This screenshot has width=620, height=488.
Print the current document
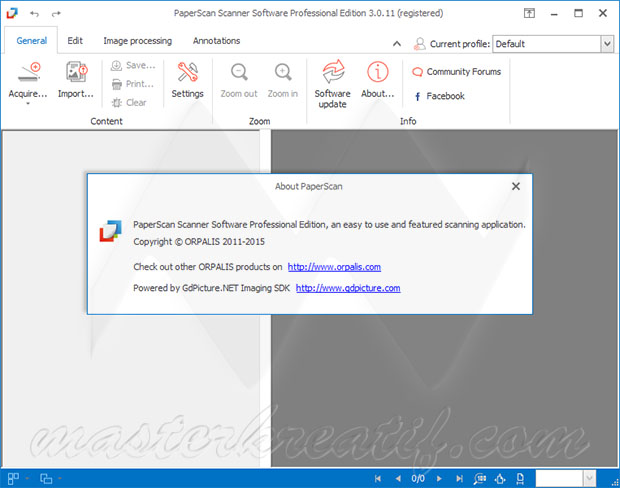[133, 84]
